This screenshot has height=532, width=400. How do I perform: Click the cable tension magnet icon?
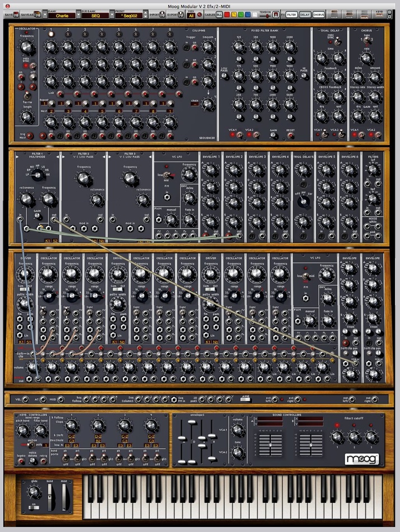tap(276, 15)
